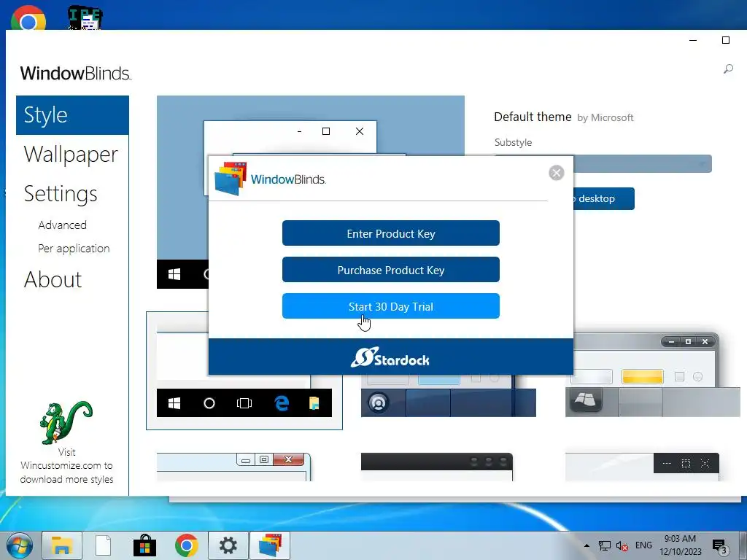Screen dimensions: 747x560
Task: Expand the Substyle dropdown
Action: click(642, 164)
